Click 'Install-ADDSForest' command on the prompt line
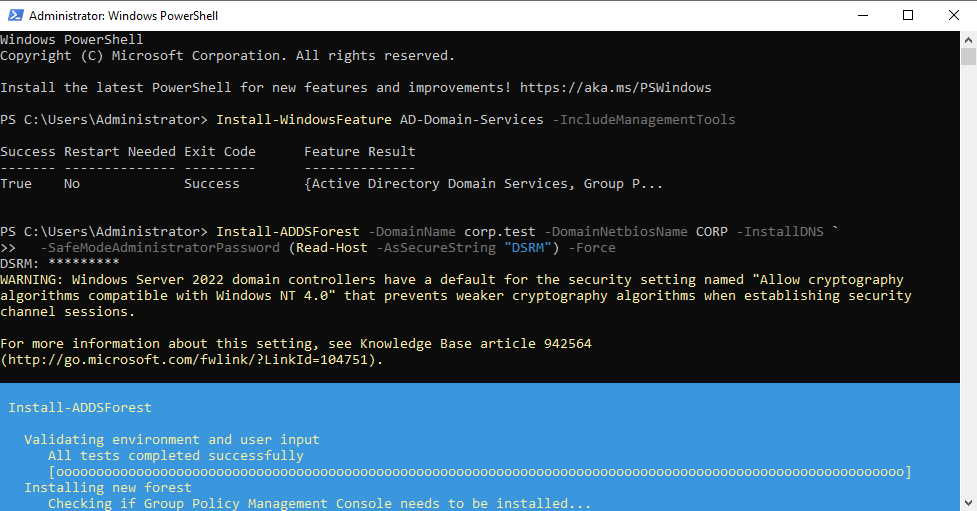 click(x=288, y=232)
